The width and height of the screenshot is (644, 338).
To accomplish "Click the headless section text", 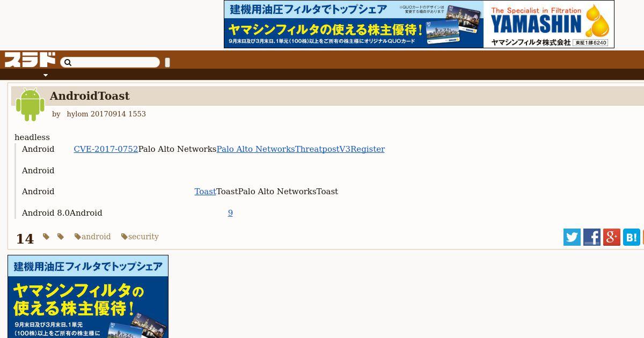I will click(32, 137).
